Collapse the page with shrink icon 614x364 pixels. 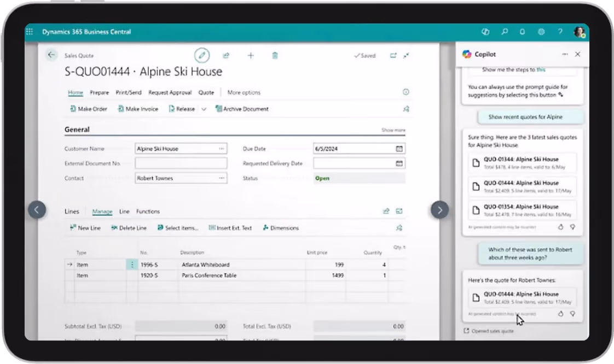click(406, 56)
